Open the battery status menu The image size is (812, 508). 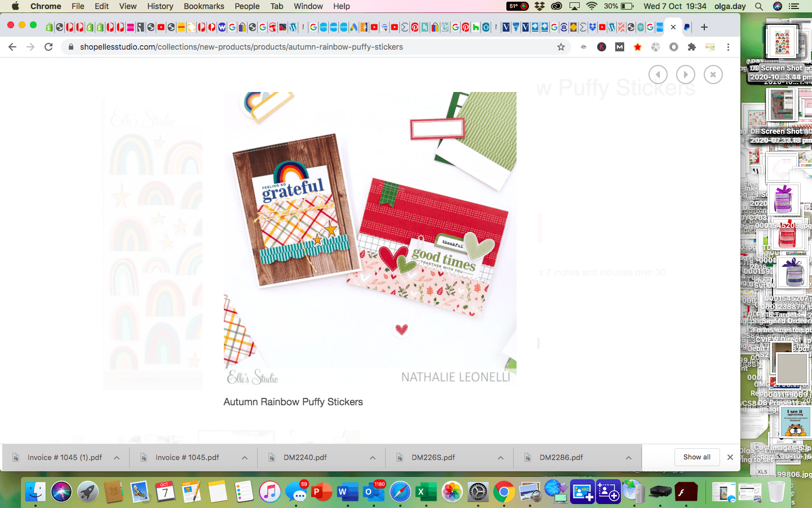[627, 6]
